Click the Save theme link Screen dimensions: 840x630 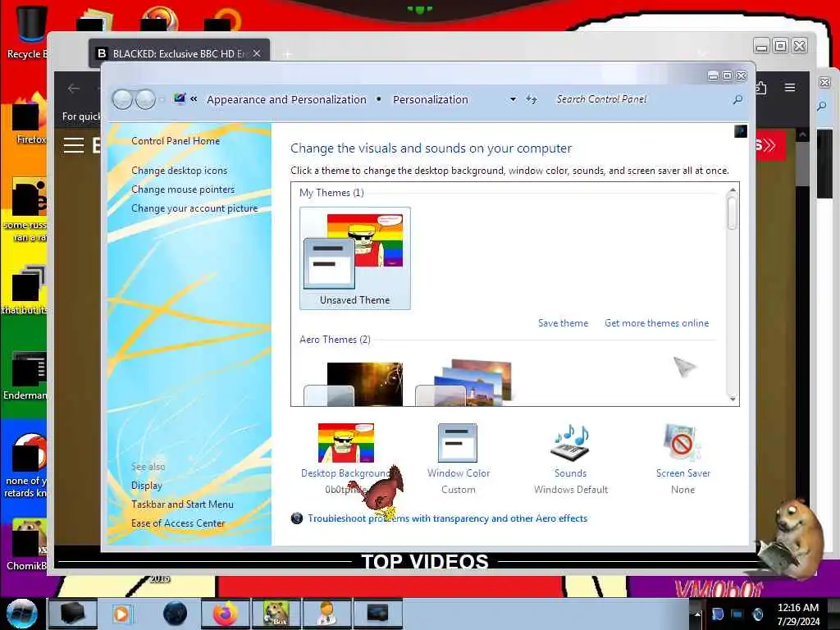[563, 323]
